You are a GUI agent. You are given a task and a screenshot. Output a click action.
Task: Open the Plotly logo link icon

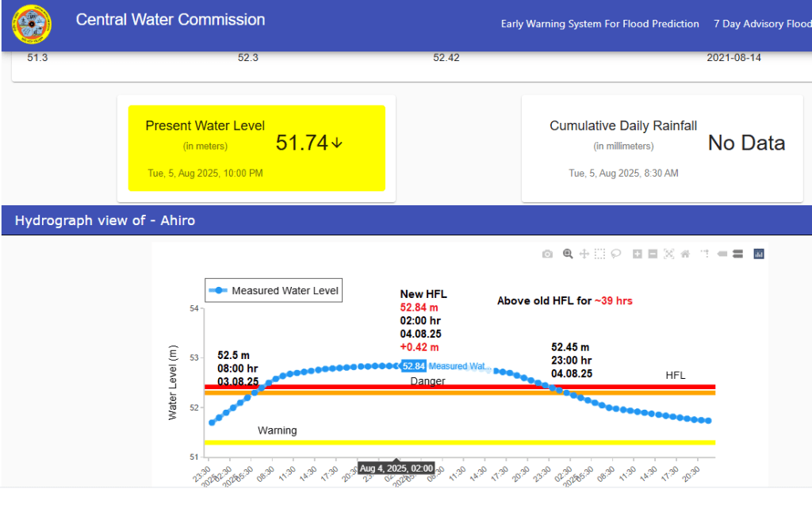coord(759,254)
